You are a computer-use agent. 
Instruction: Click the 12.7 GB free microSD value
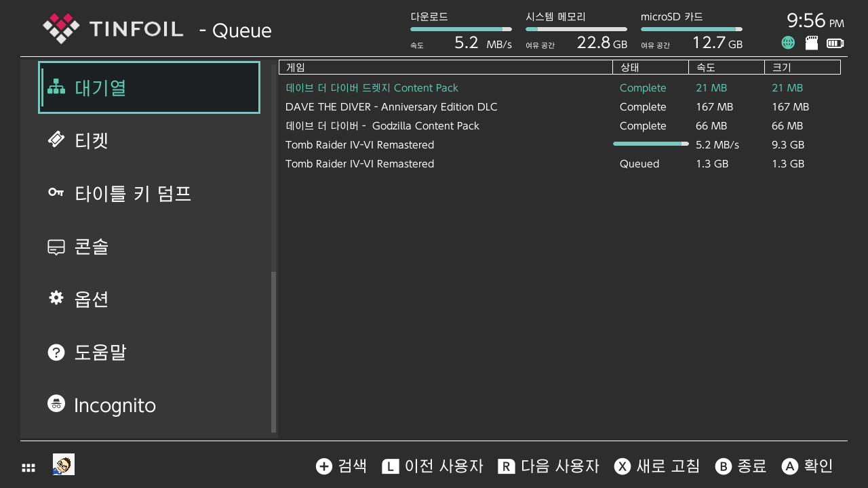pos(717,43)
